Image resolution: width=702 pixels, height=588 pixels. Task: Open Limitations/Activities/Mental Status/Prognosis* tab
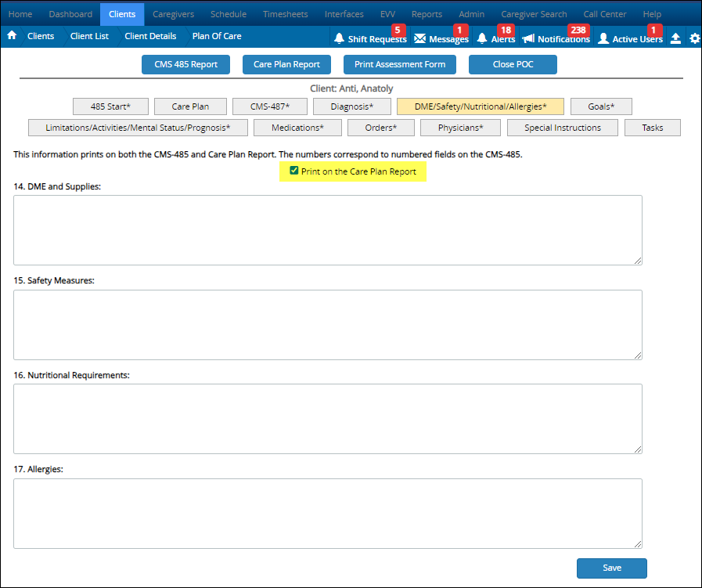138,128
